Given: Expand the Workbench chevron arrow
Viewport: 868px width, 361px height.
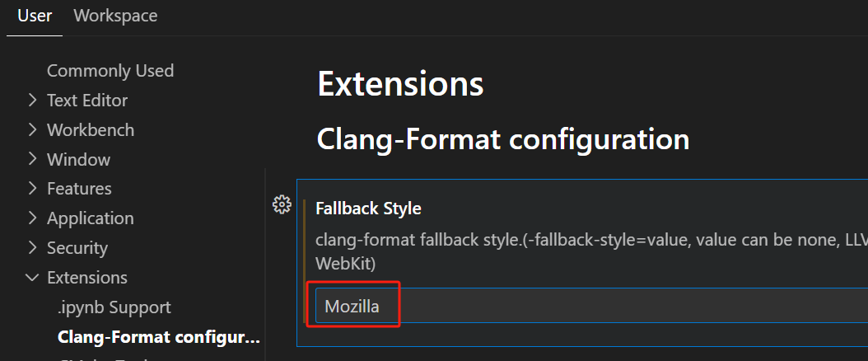Looking at the screenshot, I should point(32,130).
